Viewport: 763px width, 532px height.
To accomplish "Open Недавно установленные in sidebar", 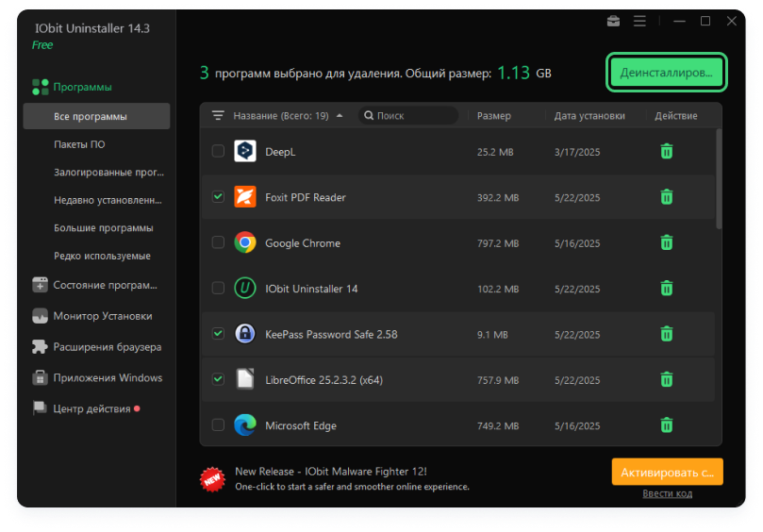I will 108,200.
